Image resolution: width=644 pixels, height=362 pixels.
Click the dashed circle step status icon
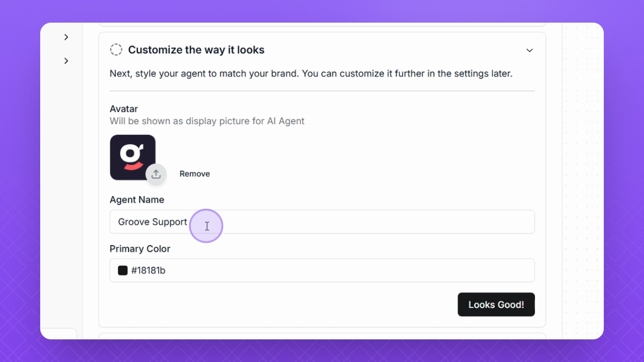[116, 49]
